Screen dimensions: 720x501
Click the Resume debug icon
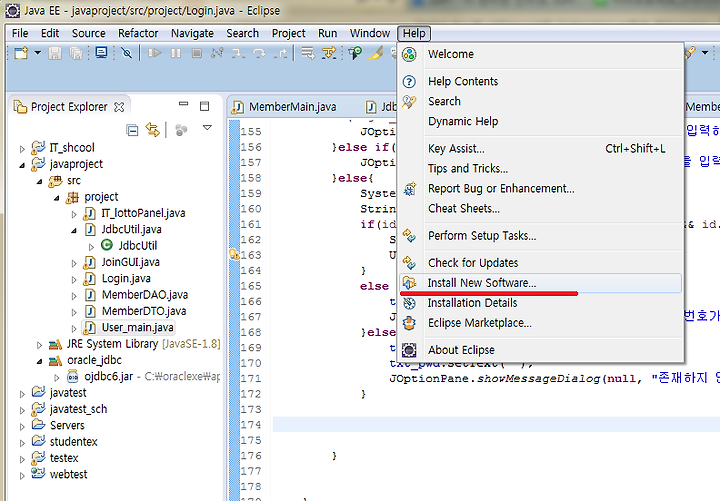[x=155, y=53]
